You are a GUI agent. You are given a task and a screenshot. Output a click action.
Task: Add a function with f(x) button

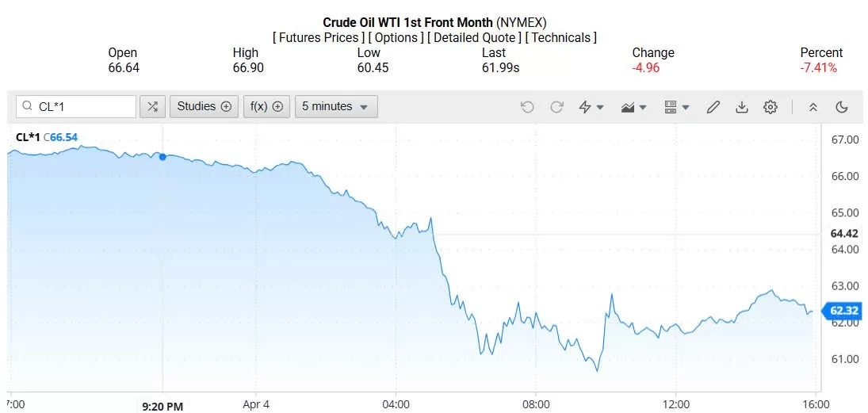(x=266, y=106)
